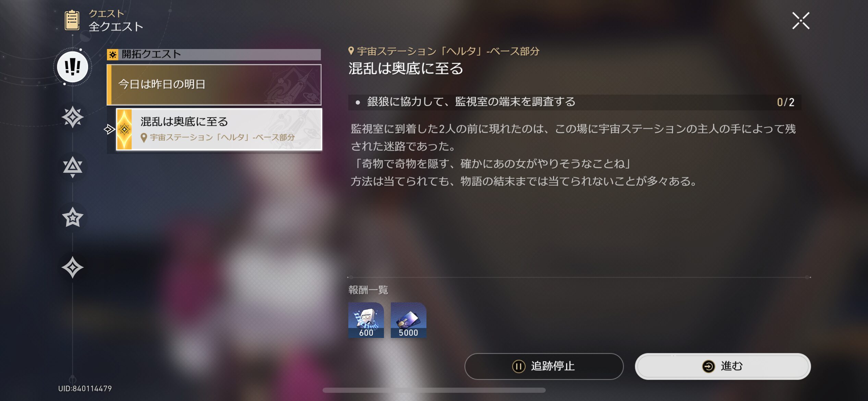Click the 全クエスト title label
Image resolution: width=868 pixels, height=401 pixels.
coord(116,26)
